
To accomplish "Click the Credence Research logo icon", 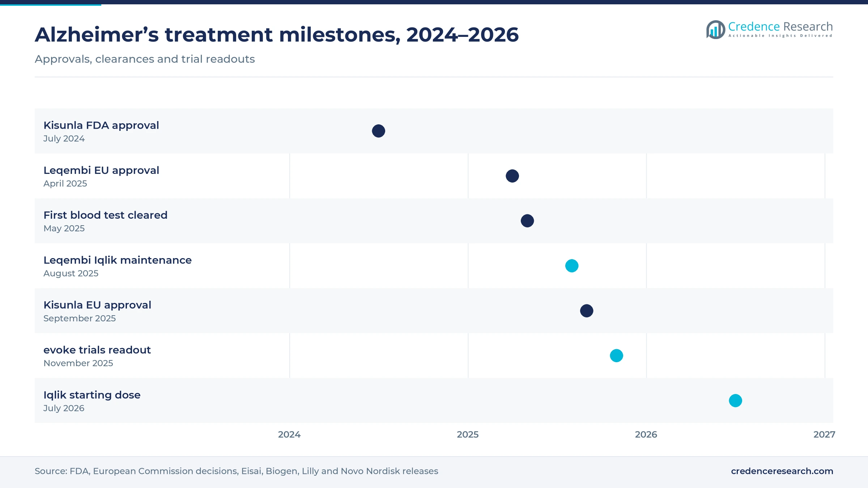I will (715, 30).
